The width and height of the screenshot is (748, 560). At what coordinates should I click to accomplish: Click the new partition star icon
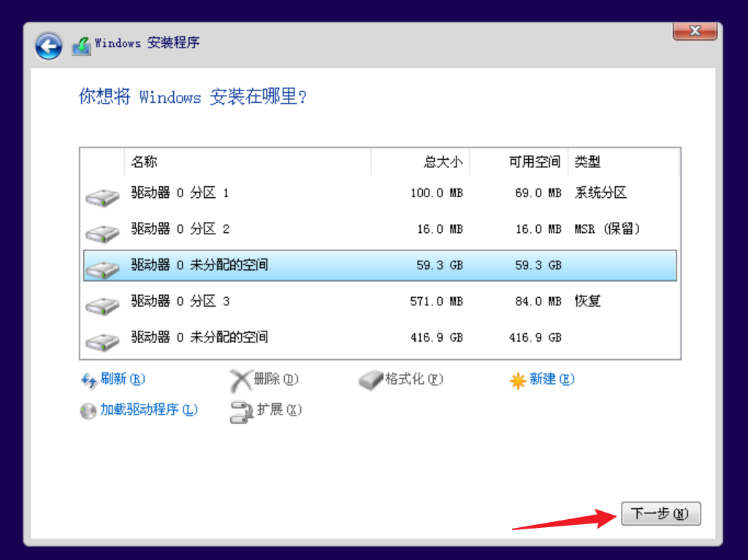pyautogui.click(x=518, y=380)
